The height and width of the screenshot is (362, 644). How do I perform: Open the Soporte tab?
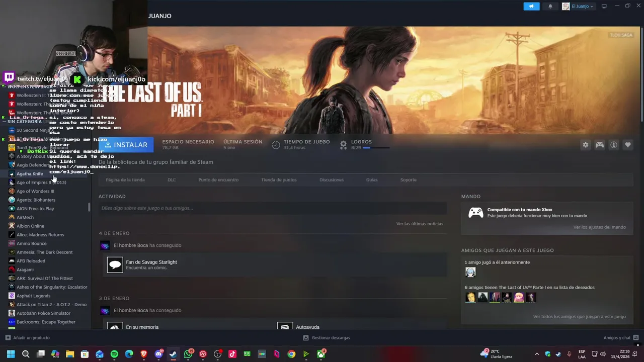409,180
